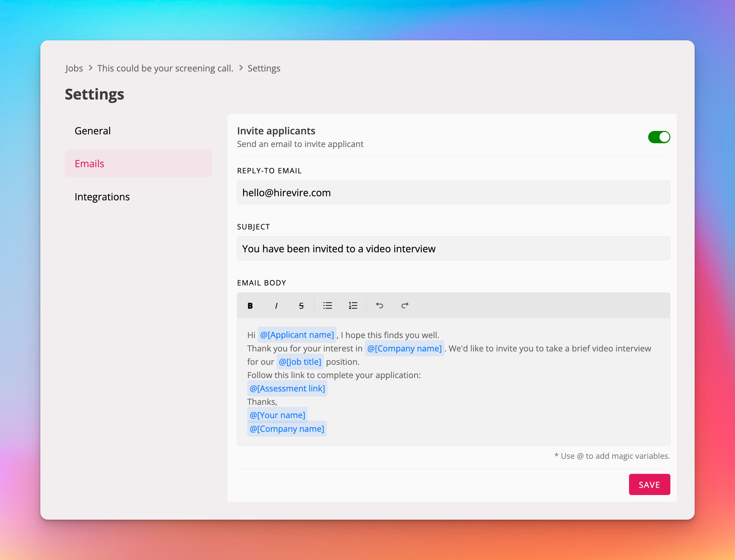Viewport: 735px width, 560px height.
Task: Open the General settings tab
Action: [93, 131]
